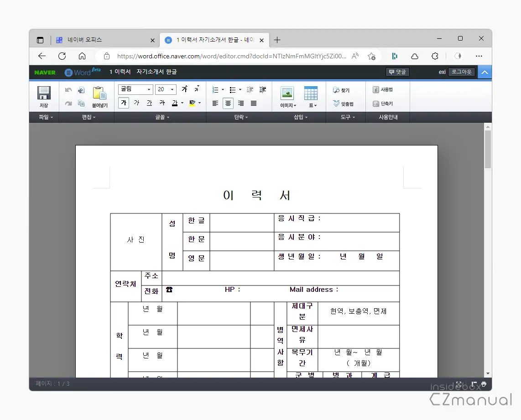Image resolution: width=521 pixels, height=420 pixels.
Task: Open numbered list style dropdown arrow
Action: pyautogui.click(x=223, y=90)
